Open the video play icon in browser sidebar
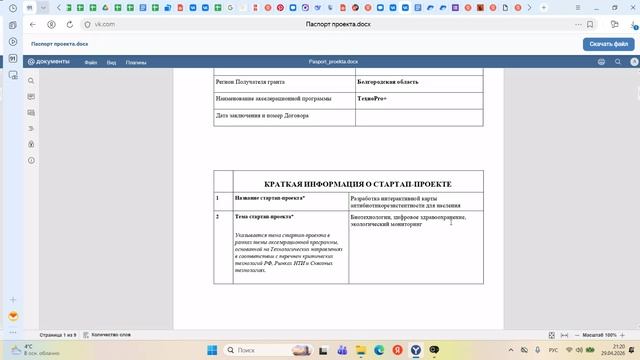This screenshot has height=360, width=640. click(13, 42)
